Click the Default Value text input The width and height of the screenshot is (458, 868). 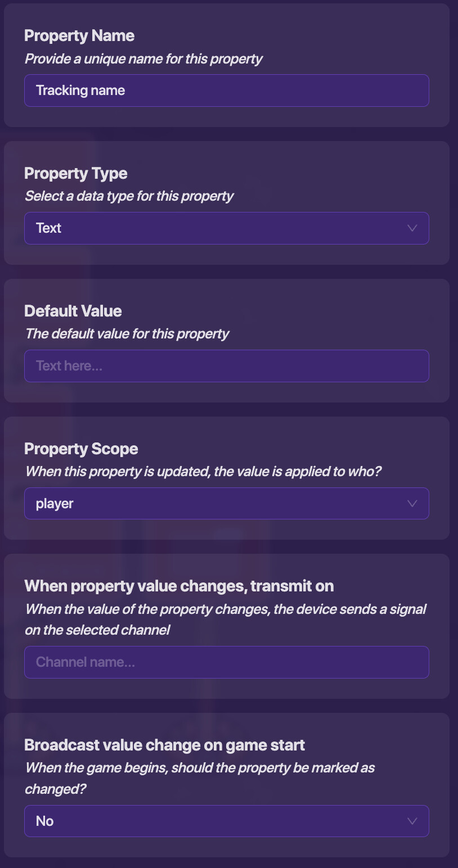[226, 366]
